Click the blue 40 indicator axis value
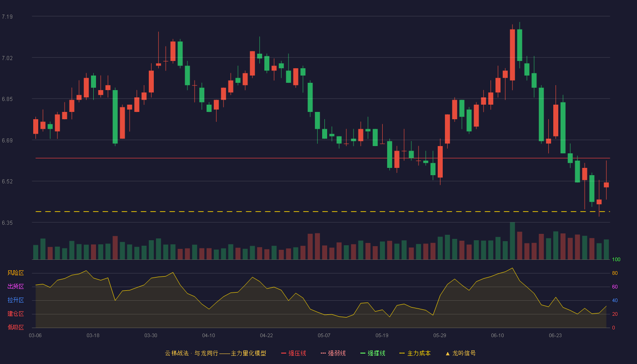This screenshot has width=637, height=364. tap(615, 300)
